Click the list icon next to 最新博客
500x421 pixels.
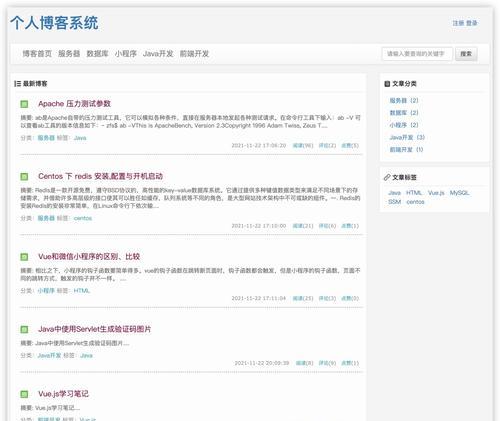pos(17,84)
